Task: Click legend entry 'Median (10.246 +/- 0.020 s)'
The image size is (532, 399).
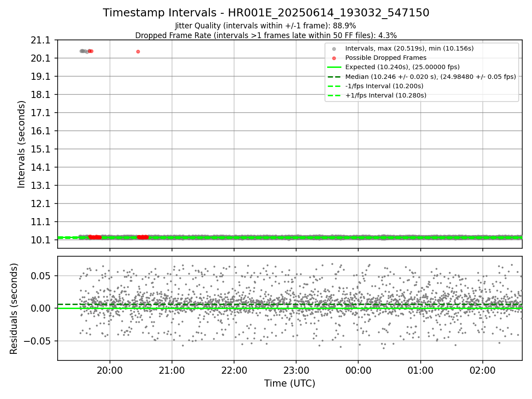Action: 430,77
